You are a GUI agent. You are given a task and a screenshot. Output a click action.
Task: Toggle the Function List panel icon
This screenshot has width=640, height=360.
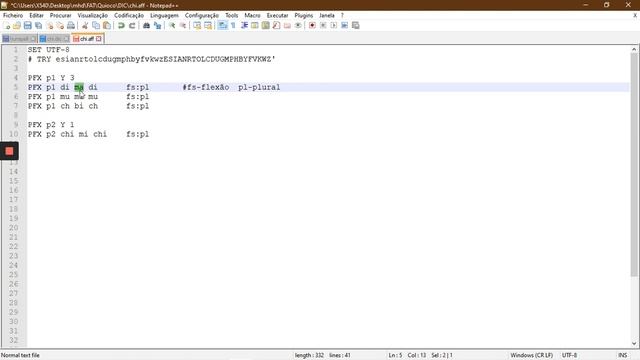click(276, 25)
